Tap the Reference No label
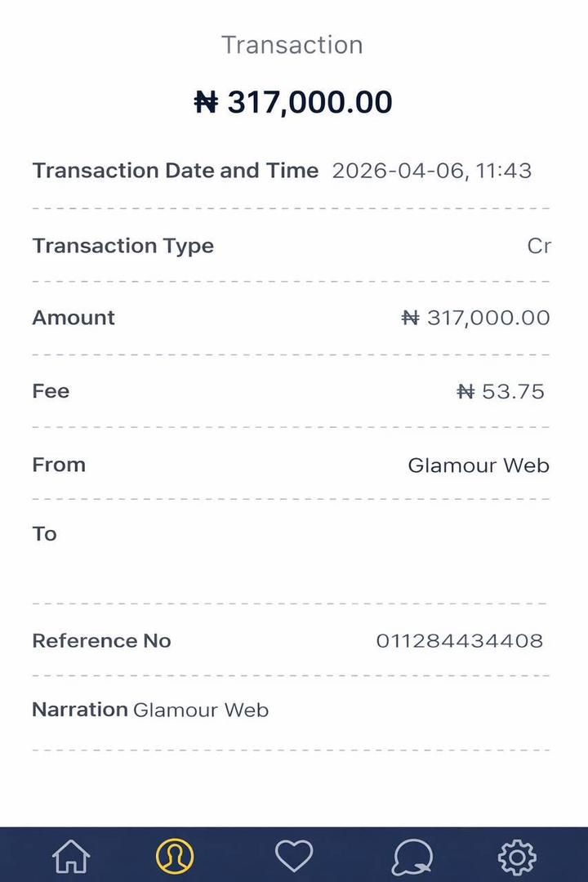Screen dimensions: 588x882 click(101, 641)
